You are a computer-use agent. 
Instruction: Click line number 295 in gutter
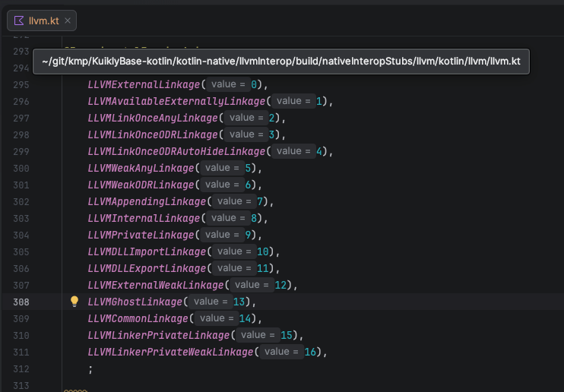[x=21, y=84]
